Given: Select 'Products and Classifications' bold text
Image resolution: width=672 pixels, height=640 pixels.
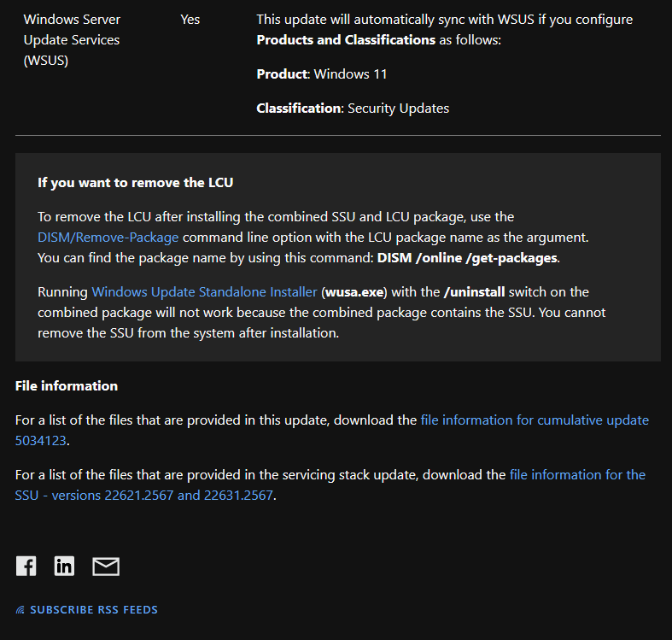Looking at the screenshot, I should click(346, 39).
